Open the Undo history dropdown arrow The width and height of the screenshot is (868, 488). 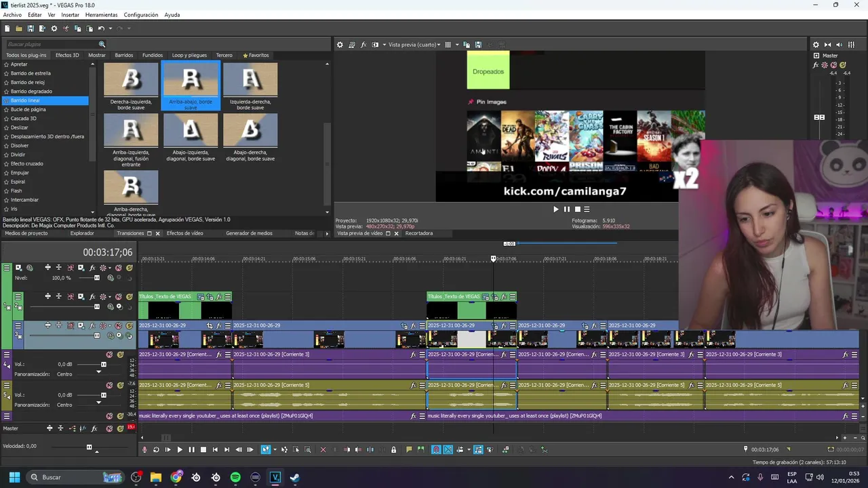pyautogui.click(x=109, y=28)
